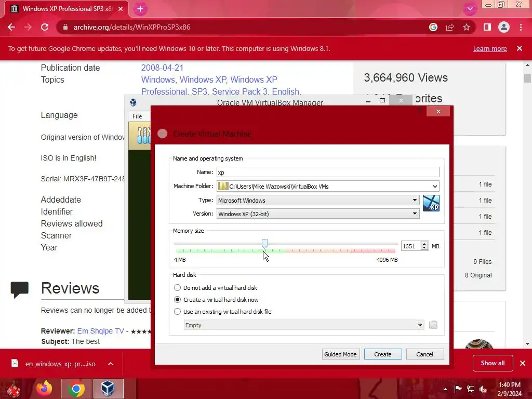This screenshot has height=399, width=532.
Task: Select Do not add a virtual hard disk
Action: pyautogui.click(x=216, y=288)
